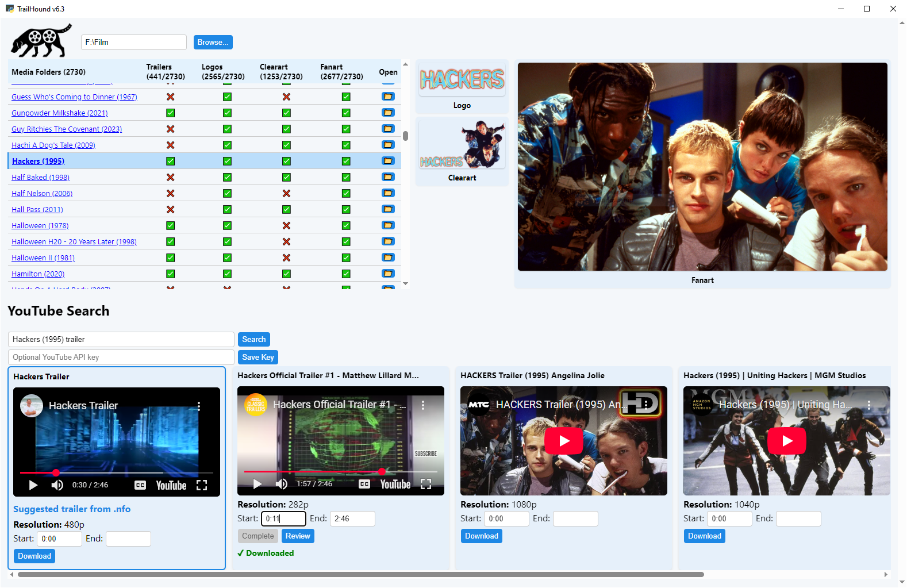Click the Hackers Fanart image
This screenshot has height=588, width=907.
pos(702,167)
